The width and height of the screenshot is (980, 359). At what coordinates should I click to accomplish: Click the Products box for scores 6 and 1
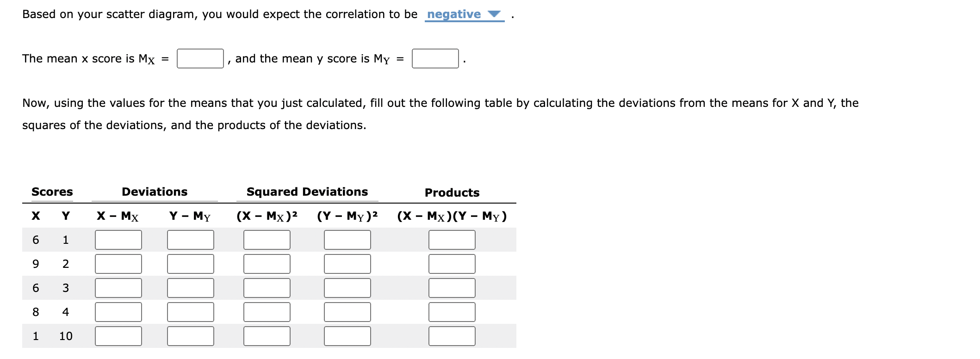(x=453, y=240)
